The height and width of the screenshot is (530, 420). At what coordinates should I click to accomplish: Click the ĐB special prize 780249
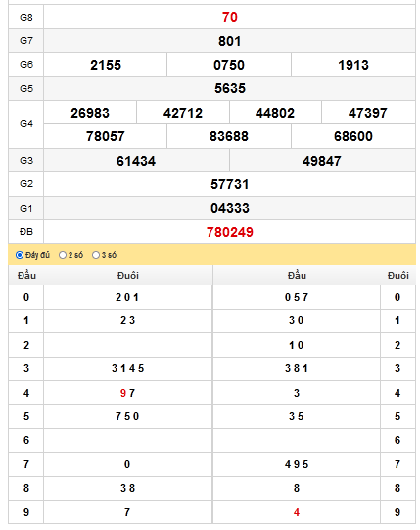pos(230,232)
